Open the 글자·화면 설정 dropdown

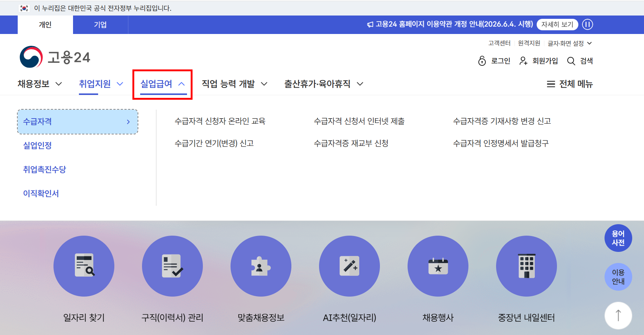tap(569, 43)
